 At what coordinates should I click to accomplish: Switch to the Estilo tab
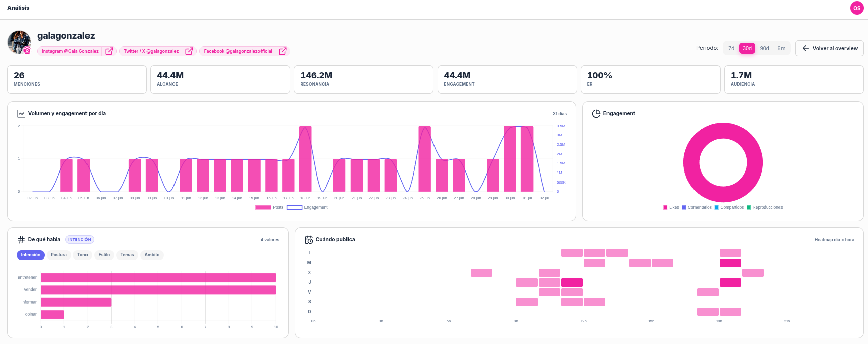(x=104, y=255)
